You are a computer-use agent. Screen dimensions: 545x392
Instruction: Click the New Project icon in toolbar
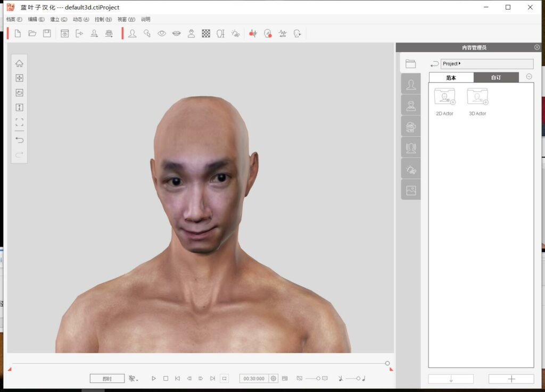pyautogui.click(x=18, y=34)
